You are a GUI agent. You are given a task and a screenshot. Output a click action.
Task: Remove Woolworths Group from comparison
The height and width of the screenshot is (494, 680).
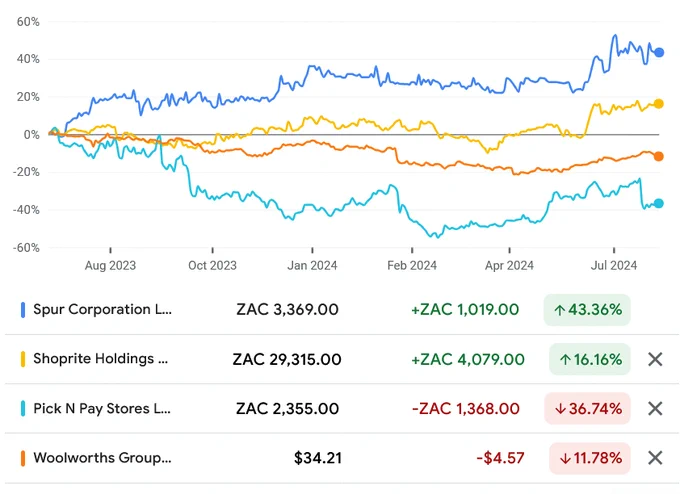pyautogui.click(x=655, y=458)
